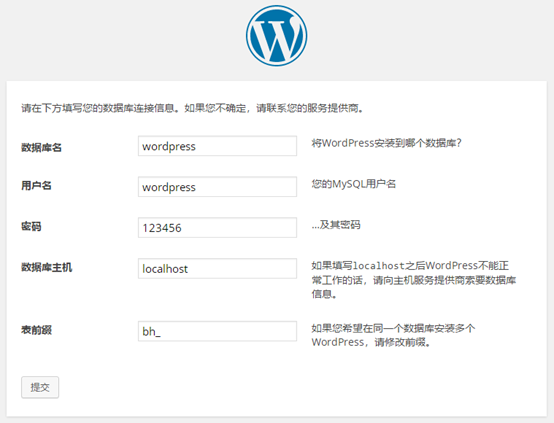Image resolution: width=554 pixels, height=423 pixels.
Task: Click the 密码 label
Action: pyautogui.click(x=31, y=226)
